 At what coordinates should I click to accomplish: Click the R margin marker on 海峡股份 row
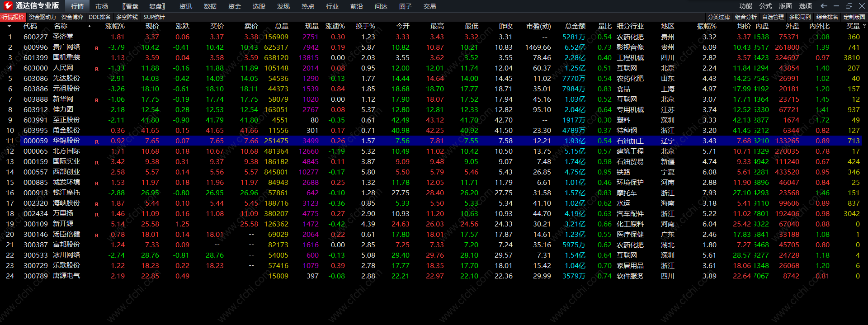(x=97, y=204)
